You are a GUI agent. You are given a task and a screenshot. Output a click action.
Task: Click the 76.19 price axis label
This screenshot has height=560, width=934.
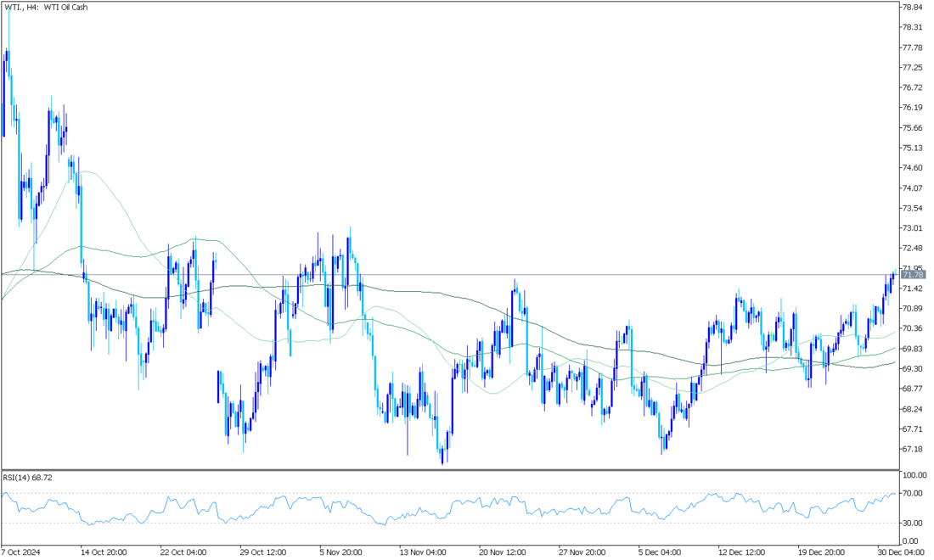coord(913,108)
